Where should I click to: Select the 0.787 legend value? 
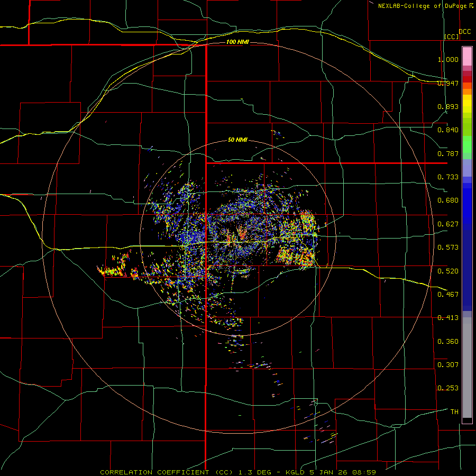pos(448,153)
